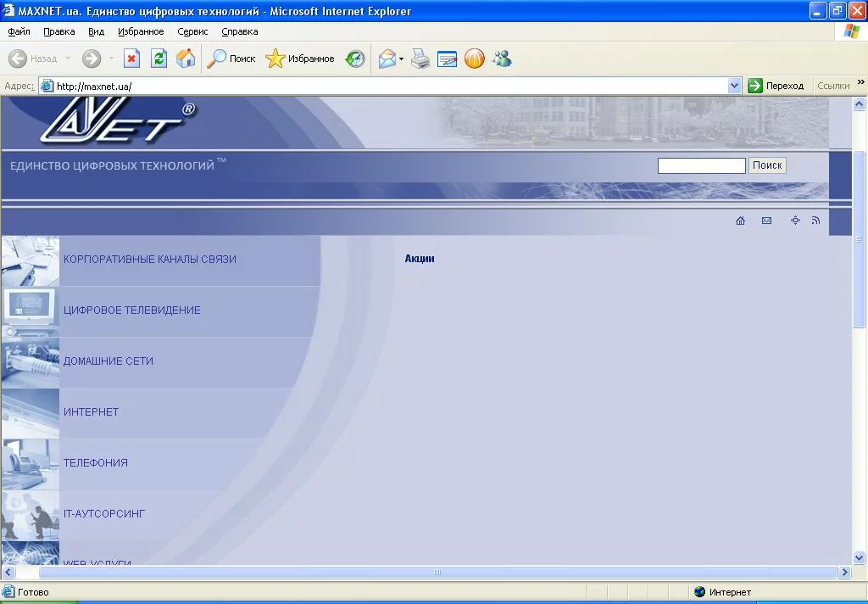
Task: Click the website's home icon
Action: pyautogui.click(x=740, y=221)
